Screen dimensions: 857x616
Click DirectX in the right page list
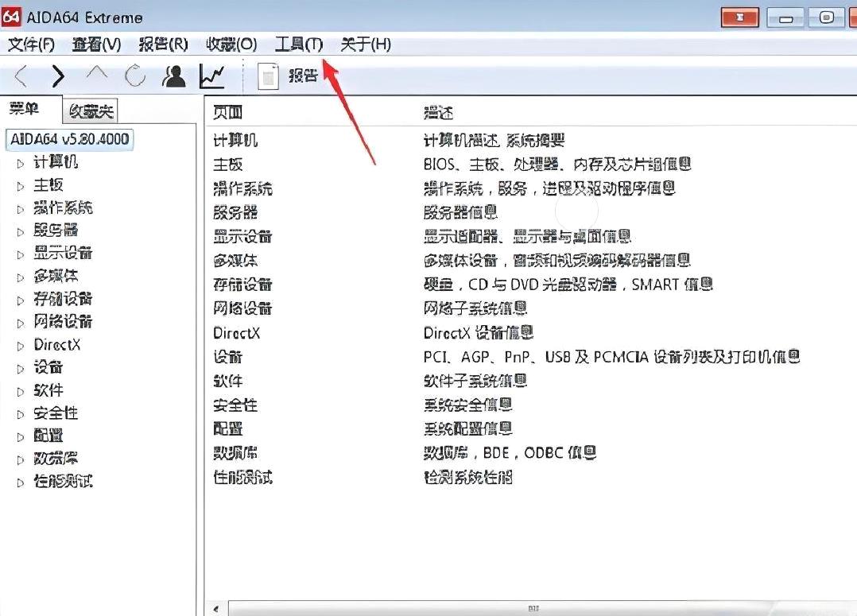(x=237, y=333)
